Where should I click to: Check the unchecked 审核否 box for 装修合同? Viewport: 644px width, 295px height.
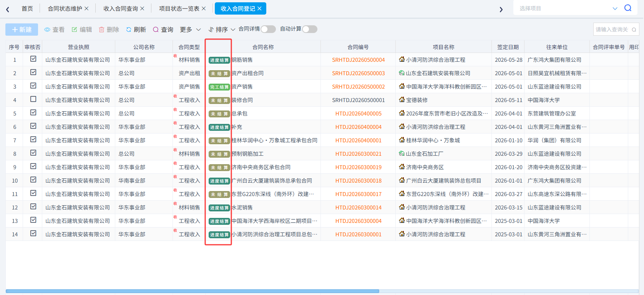tap(33, 99)
